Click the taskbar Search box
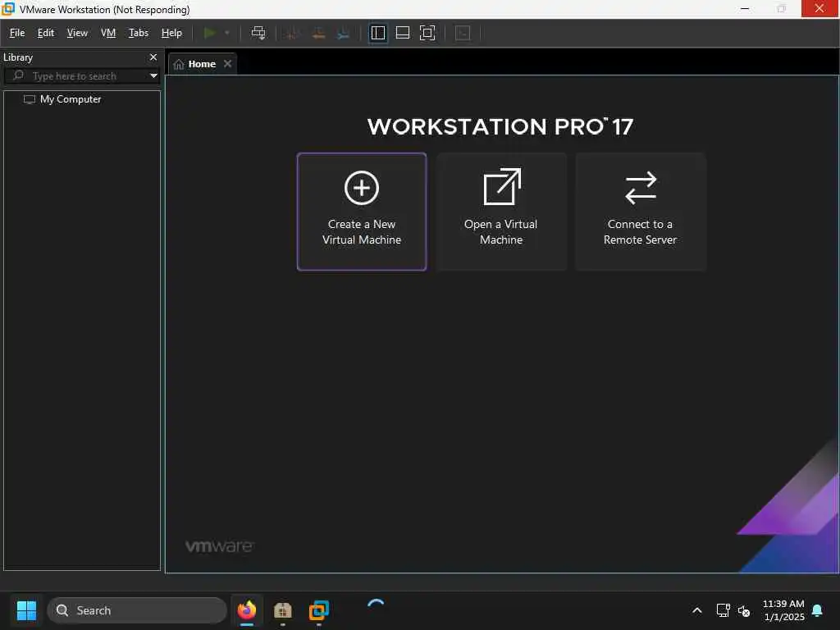The image size is (840, 630). coord(137,610)
